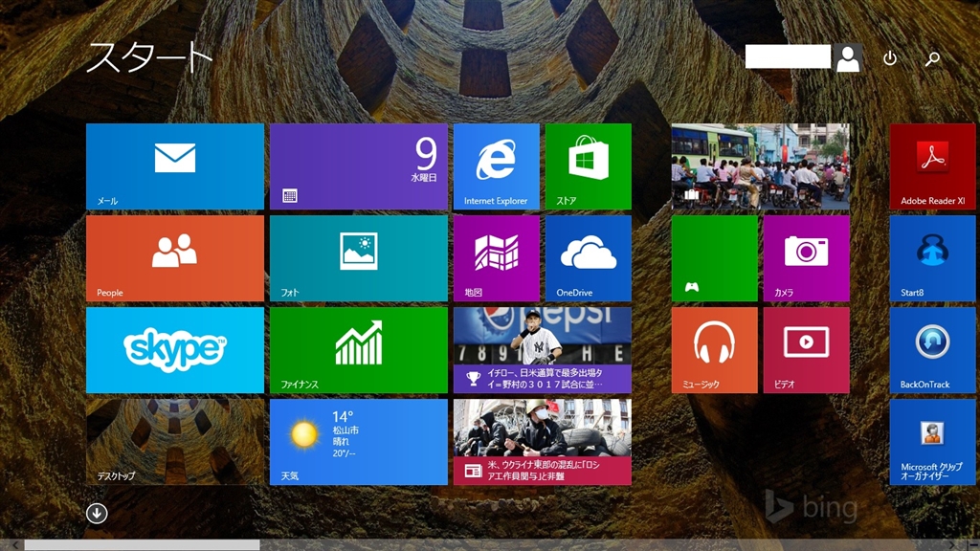The width and height of the screenshot is (980, 551).
Task: Launch the BackOnTrack tile
Action: 932,350
